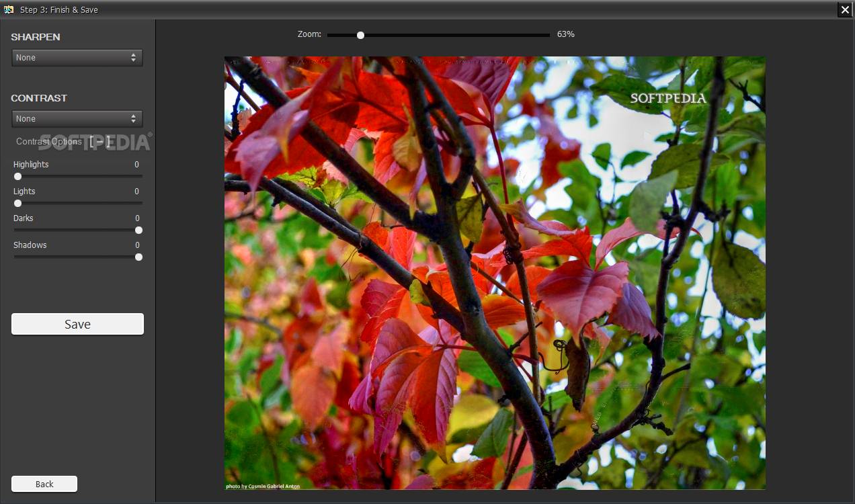
Task: Click the Highlights slider handle
Action: [x=18, y=177]
